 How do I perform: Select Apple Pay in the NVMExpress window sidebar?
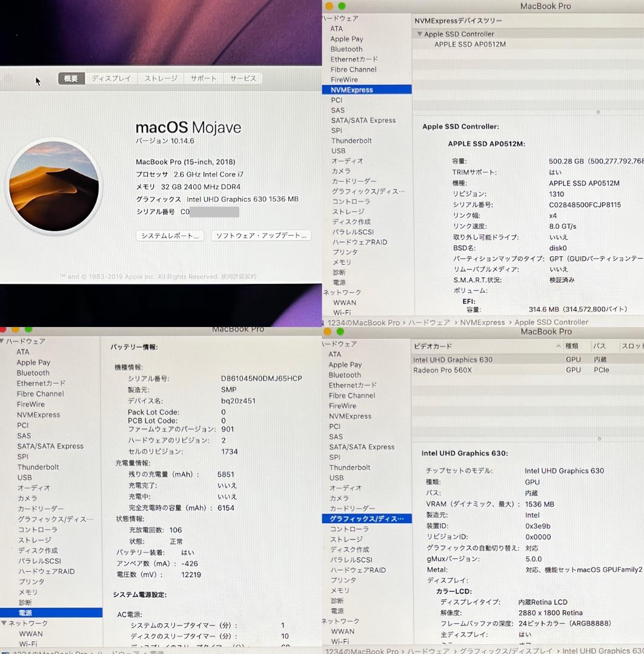pyautogui.click(x=347, y=39)
